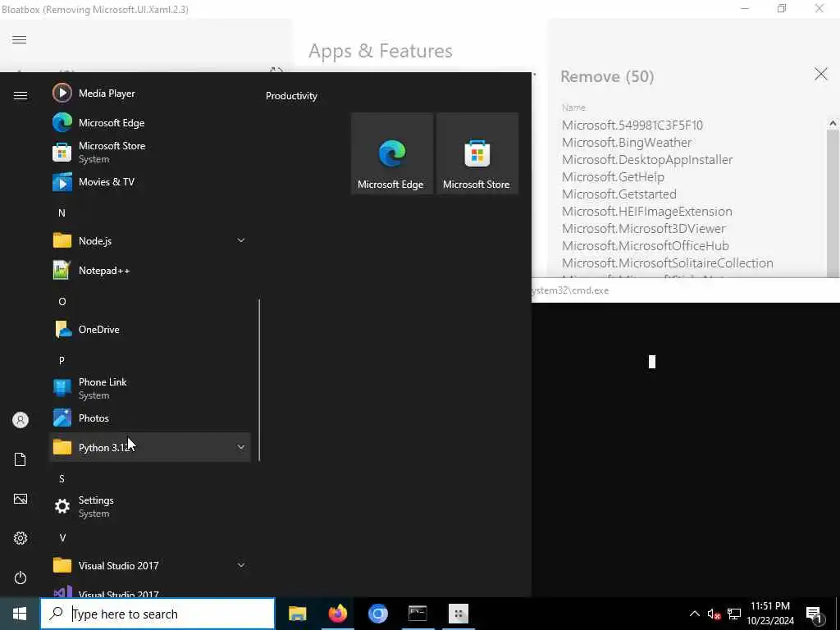Click the Name column header
This screenshot has height=630, width=840.
(573, 107)
